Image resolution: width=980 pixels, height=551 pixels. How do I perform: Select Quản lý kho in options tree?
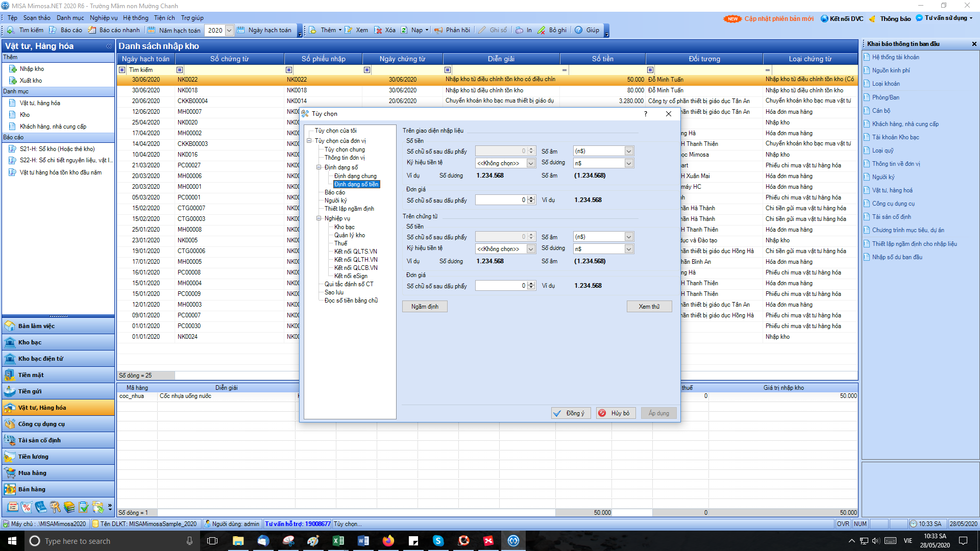(x=350, y=235)
